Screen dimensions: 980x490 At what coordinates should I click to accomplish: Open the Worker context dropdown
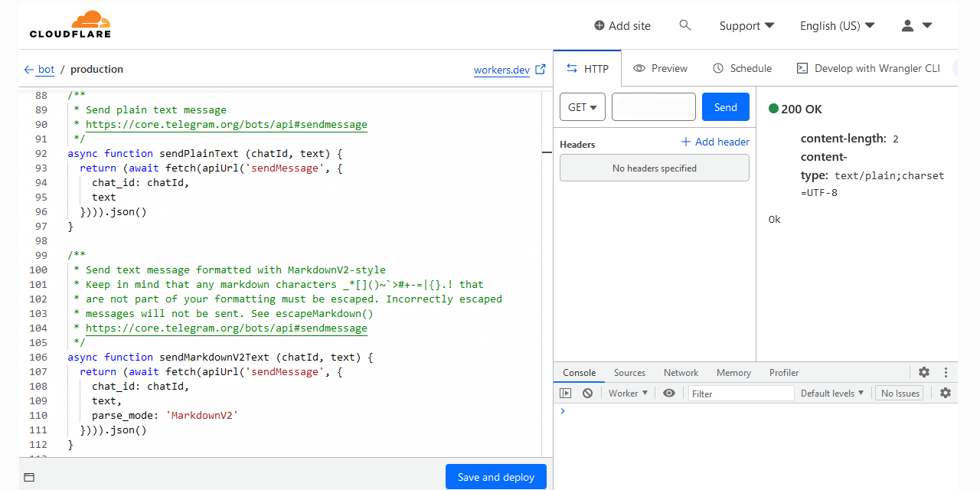coord(628,393)
